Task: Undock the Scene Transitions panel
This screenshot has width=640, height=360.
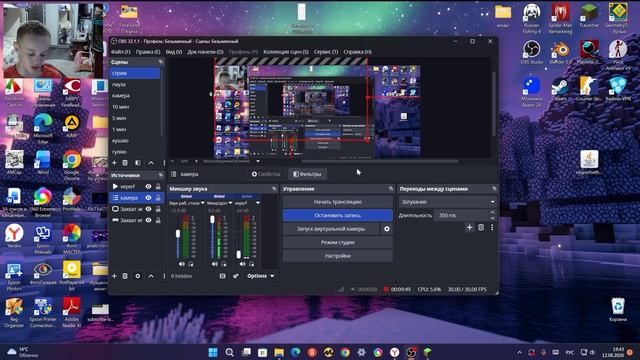Action: (x=494, y=189)
